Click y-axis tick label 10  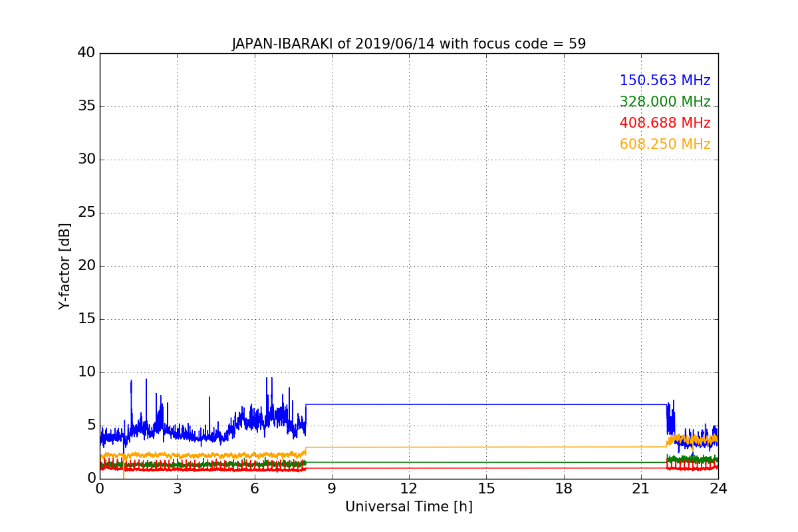[x=86, y=372]
